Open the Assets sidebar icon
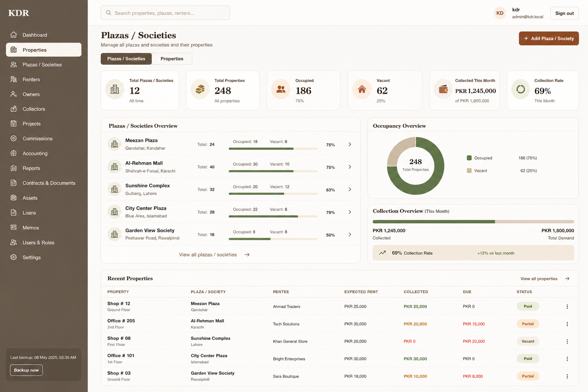Viewport: 588px width, 392px height. [x=14, y=198]
